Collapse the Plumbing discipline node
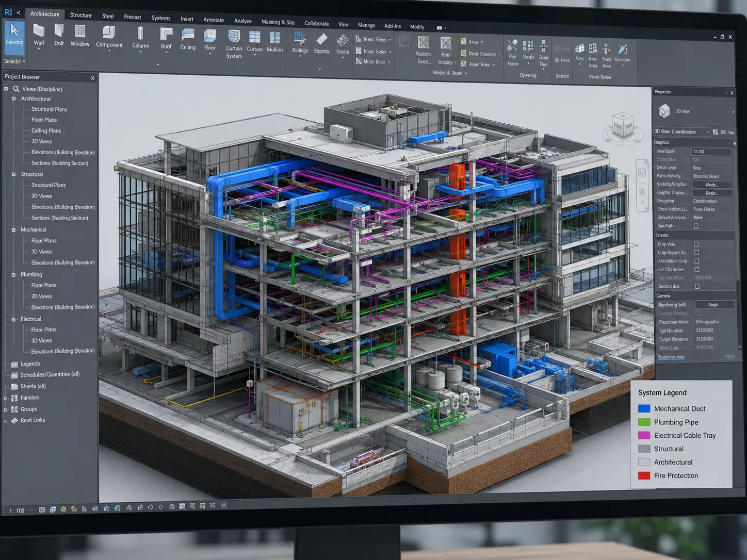 (x=14, y=275)
